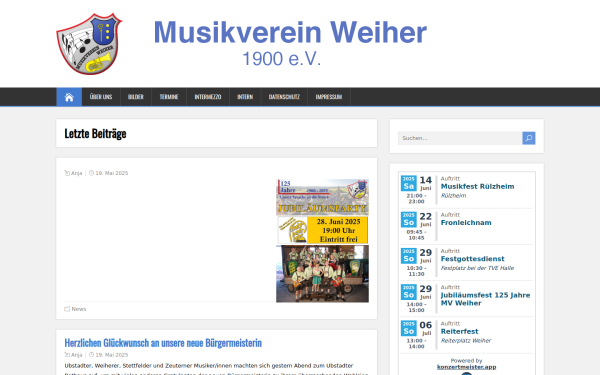Click the 'Letzte Beiträge' heading
This screenshot has width=600, height=375.
pyautogui.click(x=95, y=134)
